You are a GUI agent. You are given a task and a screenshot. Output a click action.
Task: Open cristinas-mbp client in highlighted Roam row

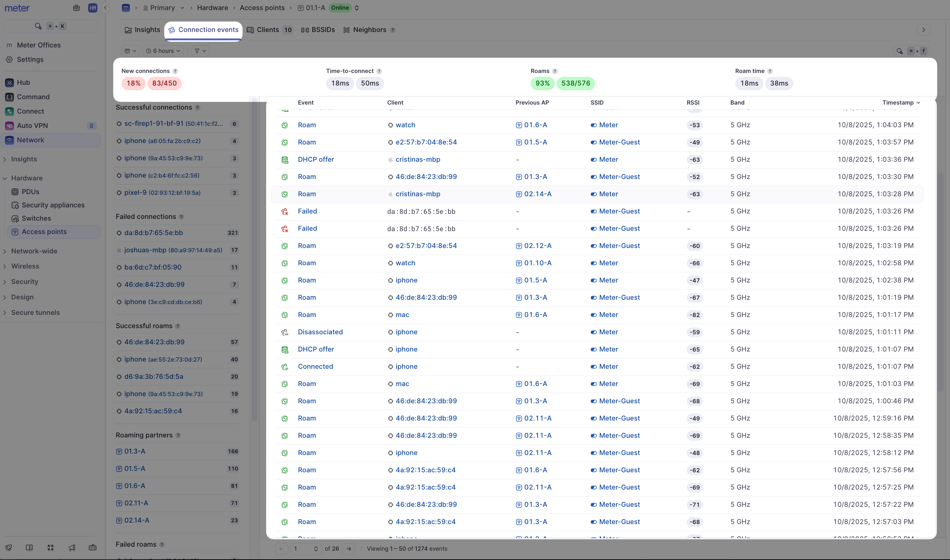pos(417,194)
